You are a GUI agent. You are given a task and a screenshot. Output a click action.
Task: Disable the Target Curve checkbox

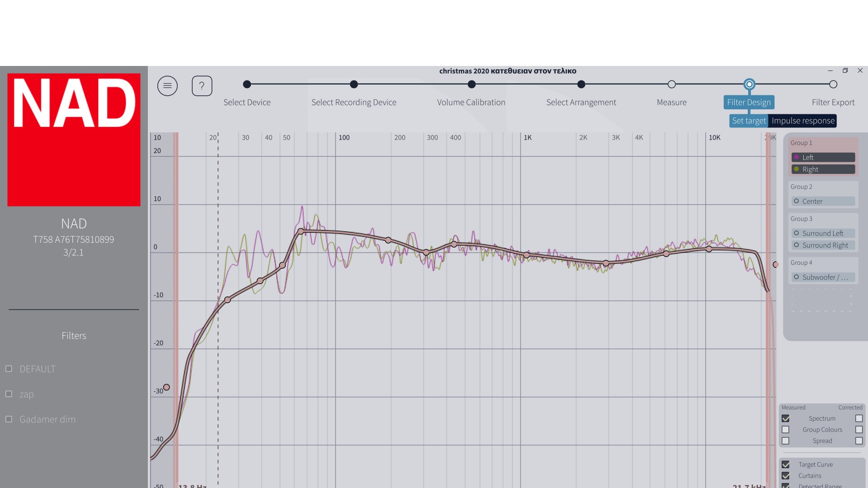pos(786,465)
